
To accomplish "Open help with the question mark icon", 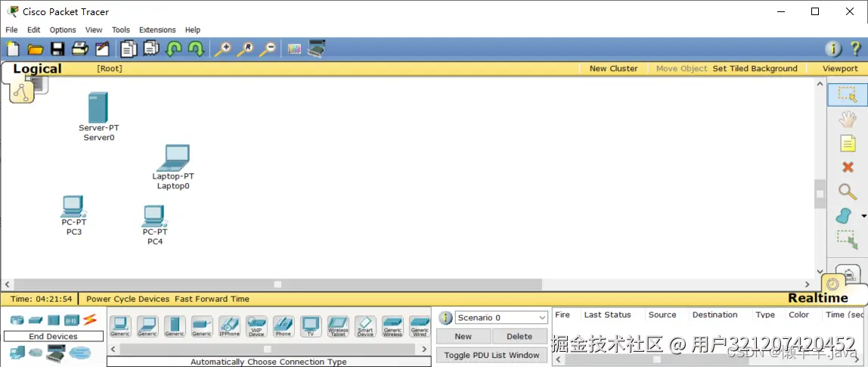I will (x=855, y=49).
